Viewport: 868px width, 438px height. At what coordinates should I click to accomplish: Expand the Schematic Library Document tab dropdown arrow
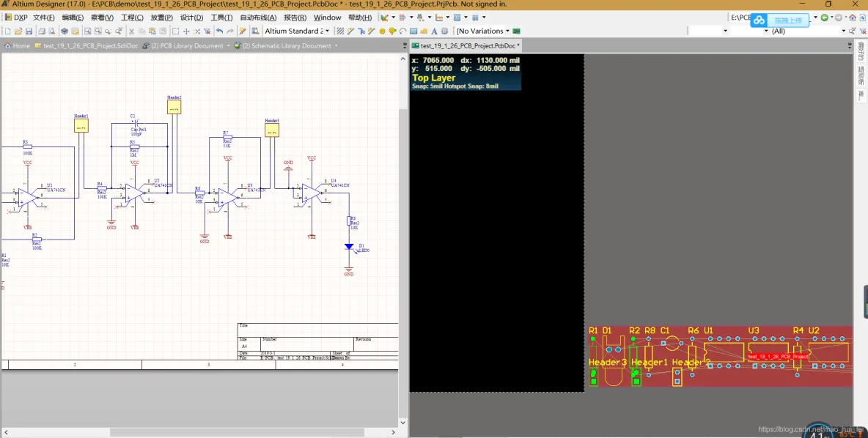[x=336, y=45]
